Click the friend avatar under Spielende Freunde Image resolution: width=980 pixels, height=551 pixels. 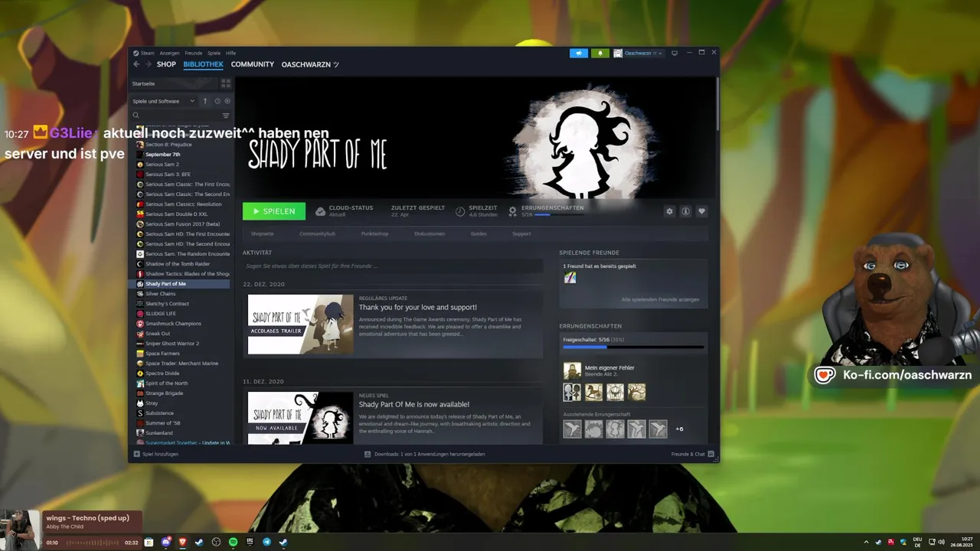570,278
